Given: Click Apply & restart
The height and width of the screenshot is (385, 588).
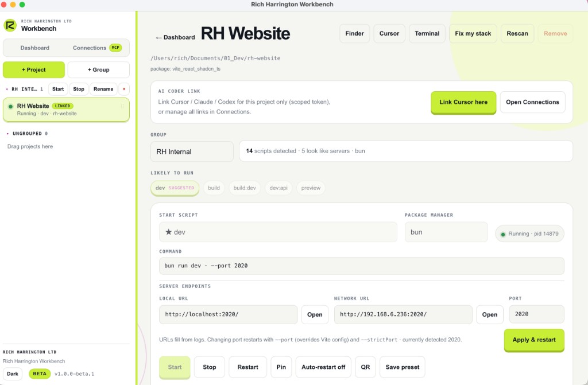Looking at the screenshot, I should pyautogui.click(x=534, y=340).
